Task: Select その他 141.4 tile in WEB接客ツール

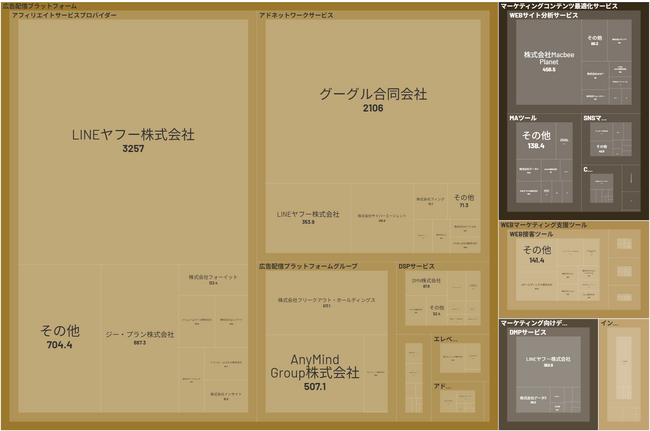Action: coord(536,254)
